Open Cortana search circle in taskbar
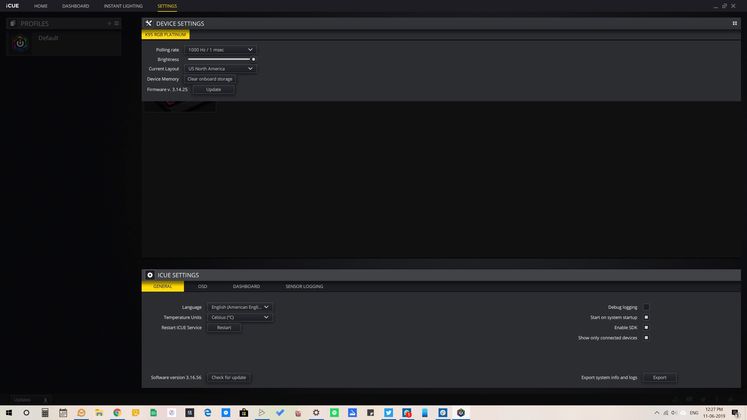The height and width of the screenshot is (420, 747). pos(26,413)
